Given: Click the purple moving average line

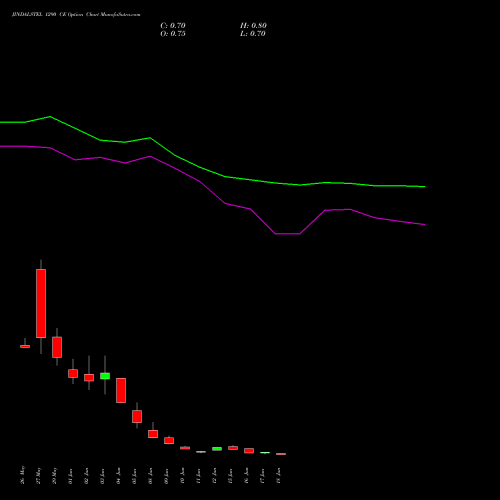Looking at the screenshot, I should tap(212, 190).
